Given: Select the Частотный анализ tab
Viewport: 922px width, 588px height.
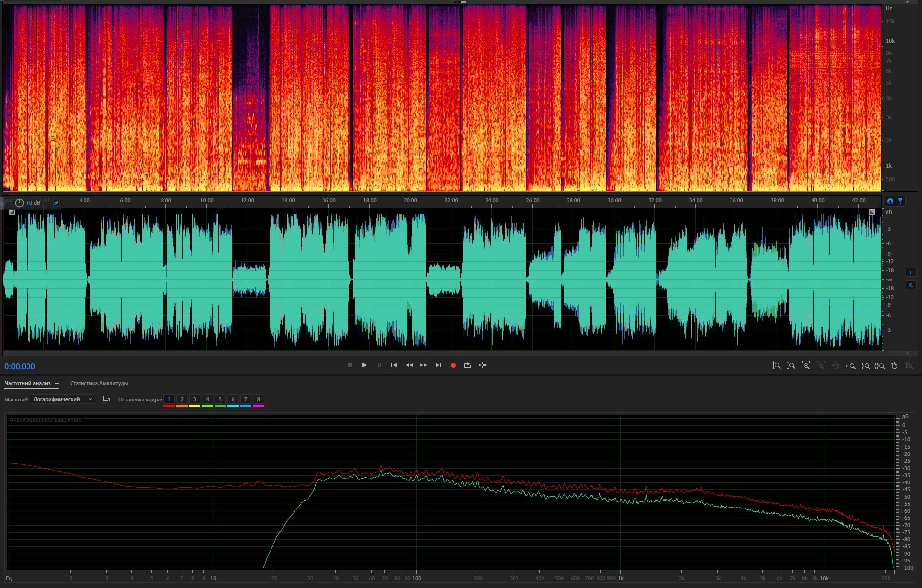Looking at the screenshot, I should (x=27, y=384).
